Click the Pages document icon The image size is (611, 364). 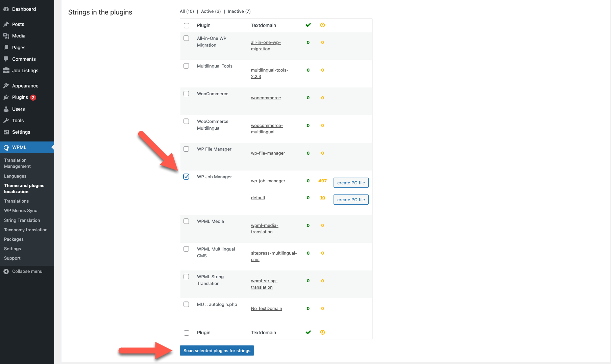[6, 48]
